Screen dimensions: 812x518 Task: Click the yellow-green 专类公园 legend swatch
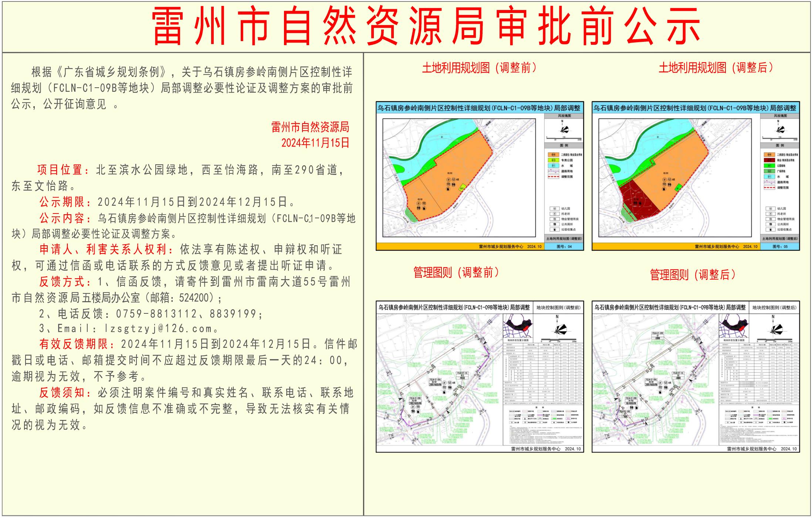553,160
